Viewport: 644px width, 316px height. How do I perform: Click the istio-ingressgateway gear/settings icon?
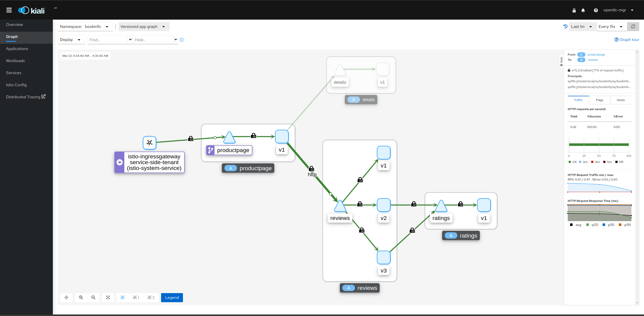click(149, 142)
